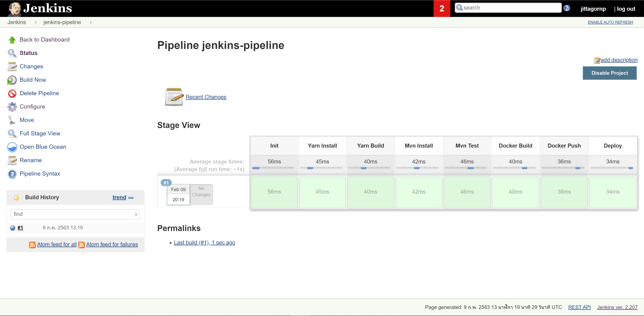Viewport: 644px width, 316px height.
Task: Click the Open Blue Ocean icon
Action: pyautogui.click(x=12, y=147)
